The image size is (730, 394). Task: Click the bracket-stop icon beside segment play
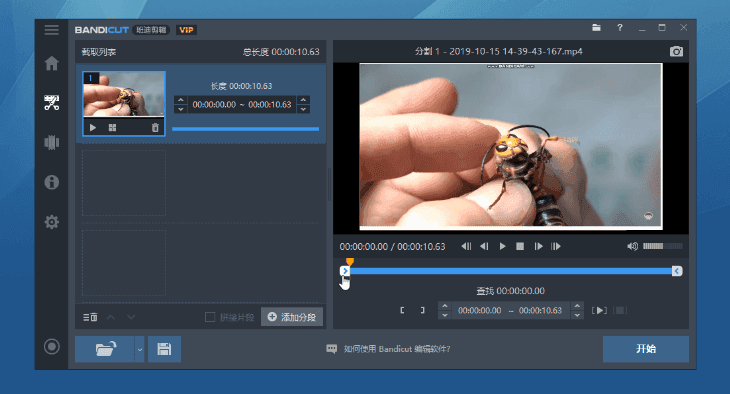pyautogui.click(x=620, y=310)
